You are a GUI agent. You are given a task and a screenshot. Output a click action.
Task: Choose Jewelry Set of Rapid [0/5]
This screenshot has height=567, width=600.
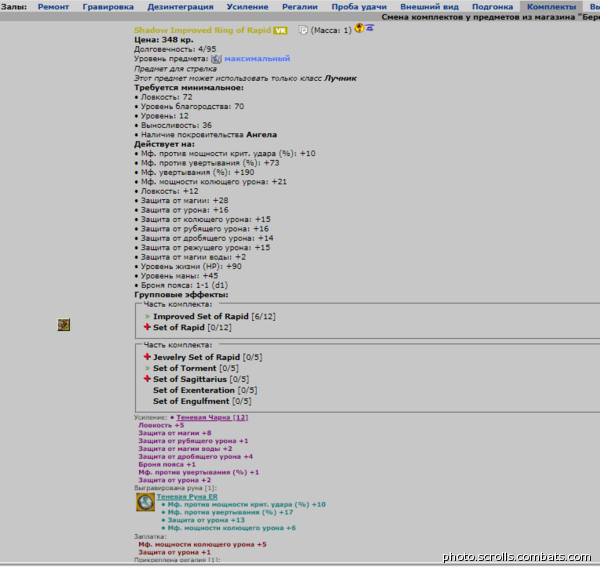(207, 357)
